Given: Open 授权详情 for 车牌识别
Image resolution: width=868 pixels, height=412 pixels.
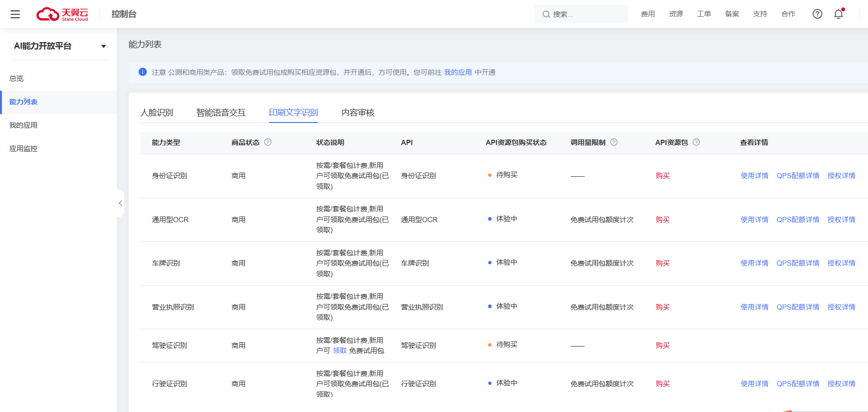Looking at the screenshot, I should [841, 263].
